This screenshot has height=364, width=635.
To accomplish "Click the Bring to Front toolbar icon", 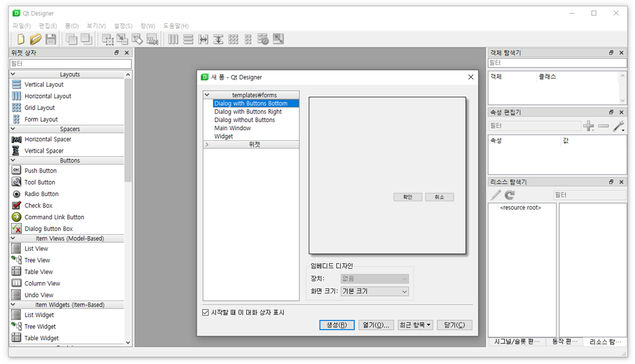I will pyautogui.click(x=86, y=39).
